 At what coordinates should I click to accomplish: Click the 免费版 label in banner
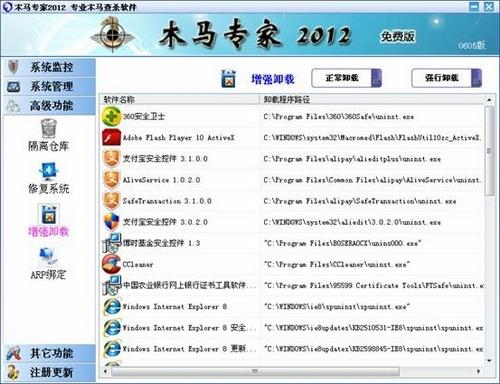click(398, 36)
